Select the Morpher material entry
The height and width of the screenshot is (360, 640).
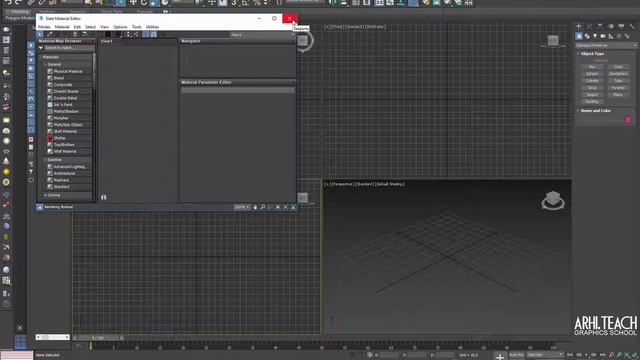[x=69, y=118]
